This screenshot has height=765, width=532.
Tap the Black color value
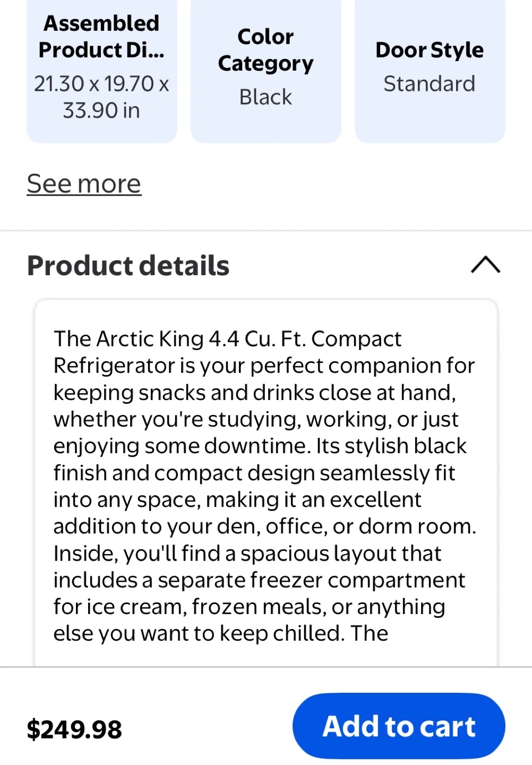tap(265, 97)
